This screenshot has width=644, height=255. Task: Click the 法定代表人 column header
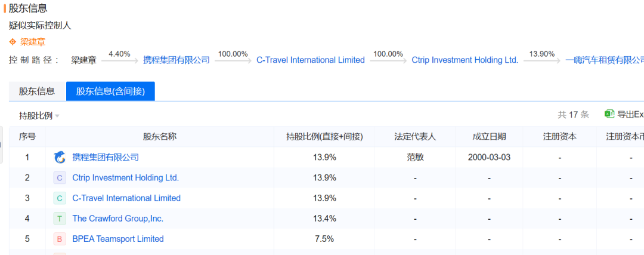pyautogui.click(x=415, y=137)
